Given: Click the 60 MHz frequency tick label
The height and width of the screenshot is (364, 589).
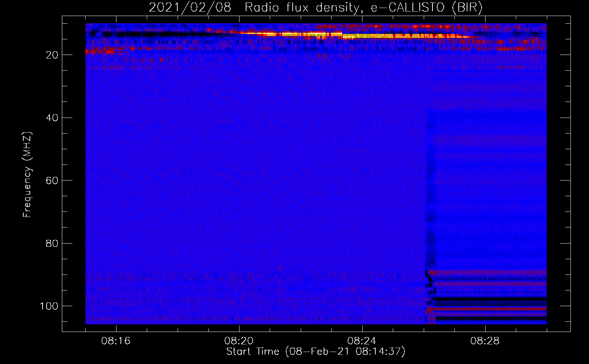Looking at the screenshot, I should (52, 181).
